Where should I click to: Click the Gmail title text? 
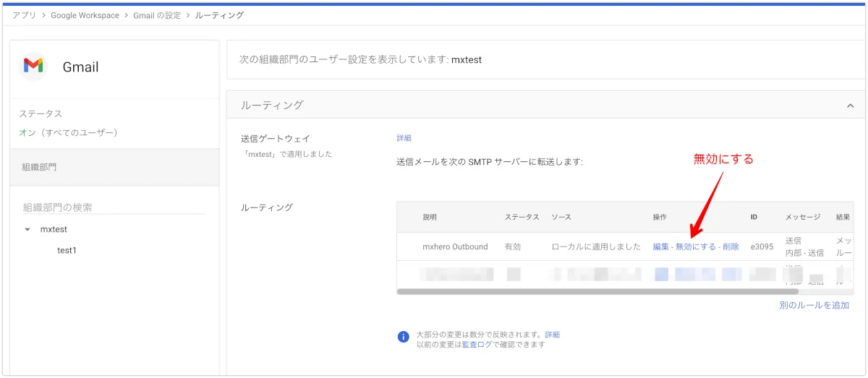click(80, 67)
